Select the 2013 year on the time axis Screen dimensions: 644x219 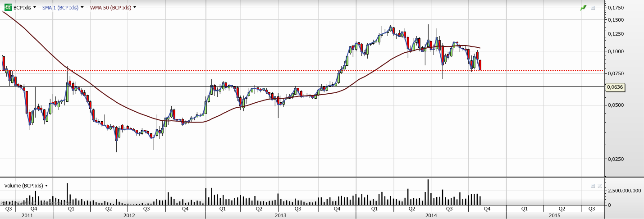(x=280, y=215)
